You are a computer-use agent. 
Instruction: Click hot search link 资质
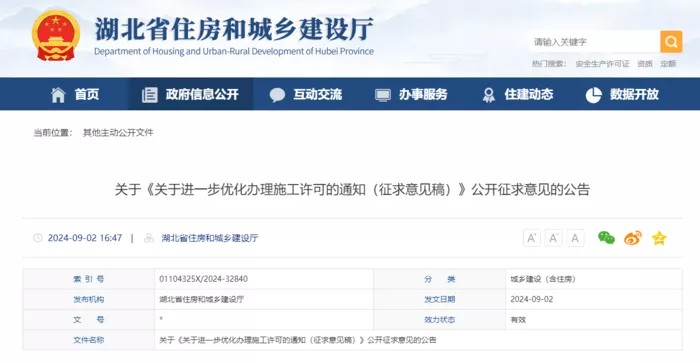645,64
